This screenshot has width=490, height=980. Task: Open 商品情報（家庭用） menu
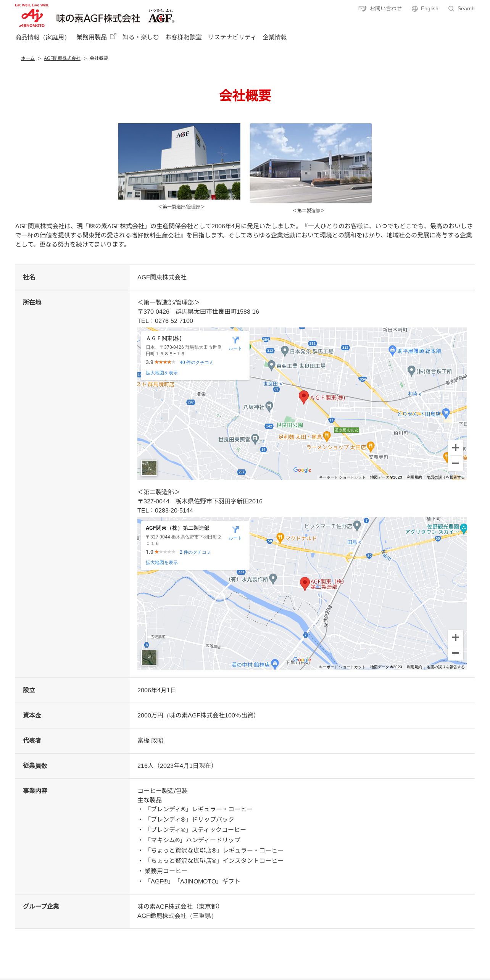[43, 37]
